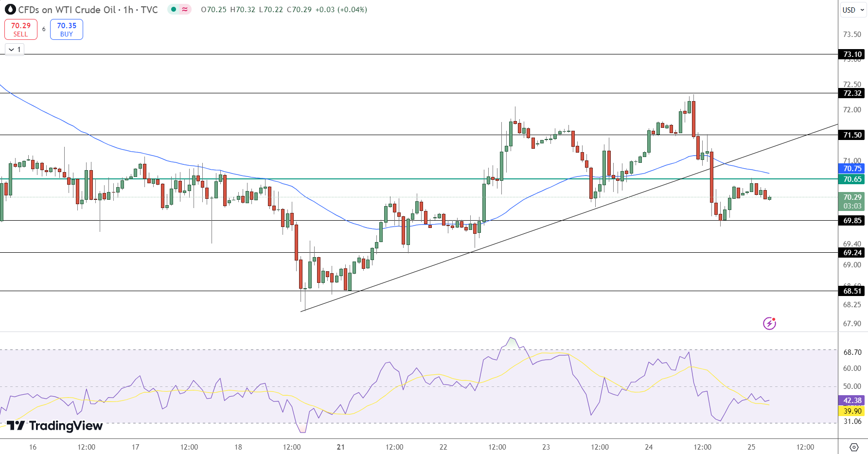Open the quick-action lightning icon on the chart
Screen dimensions: 868x454
769,324
